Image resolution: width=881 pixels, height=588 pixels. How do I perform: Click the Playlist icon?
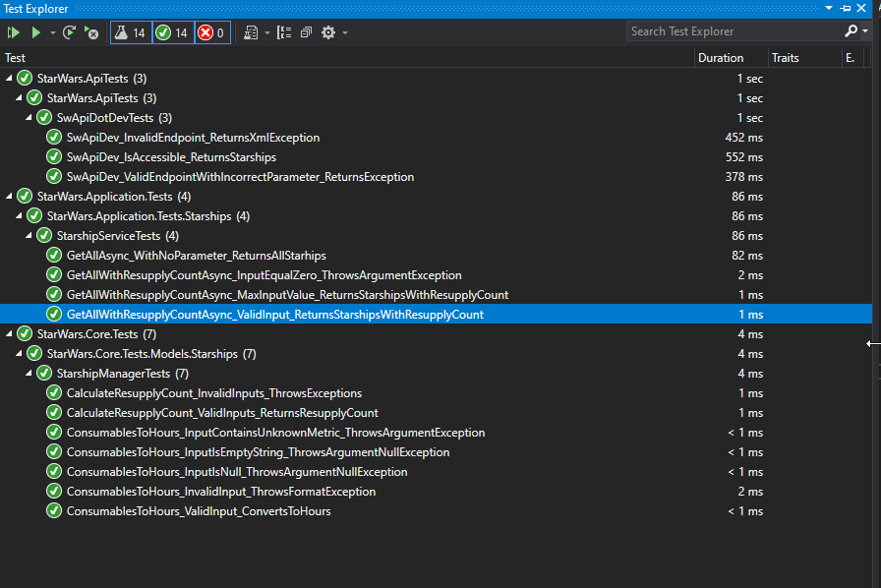coord(251,32)
